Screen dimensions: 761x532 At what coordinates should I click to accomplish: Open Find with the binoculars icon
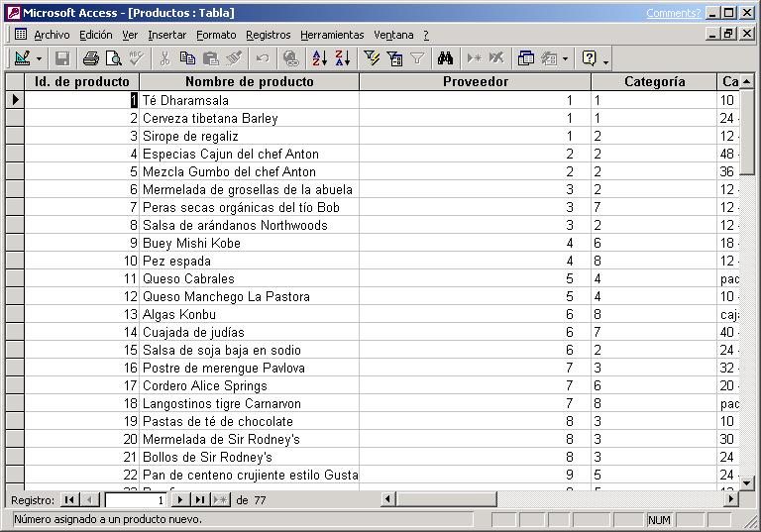(x=445, y=58)
